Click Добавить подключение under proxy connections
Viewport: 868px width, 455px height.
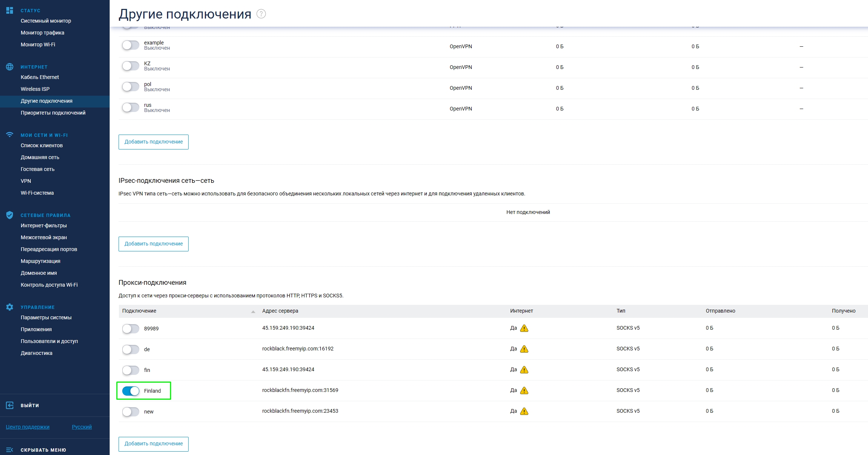pos(153,444)
